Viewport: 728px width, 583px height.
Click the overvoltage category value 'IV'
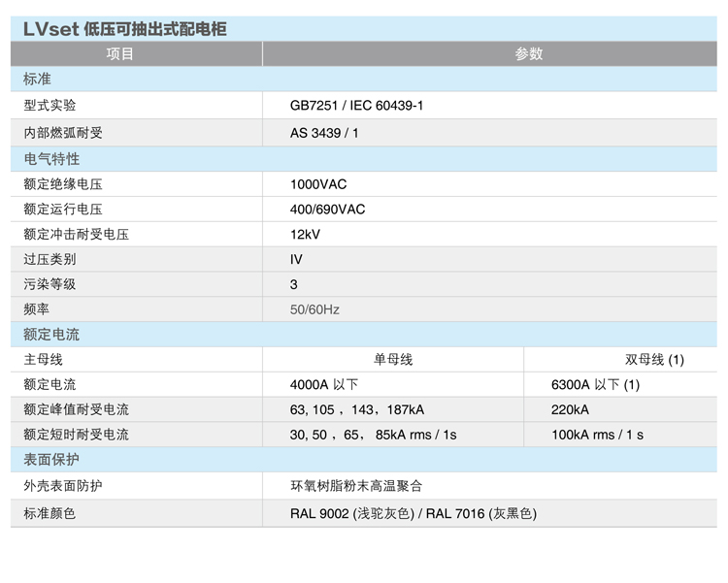(x=296, y=259)
